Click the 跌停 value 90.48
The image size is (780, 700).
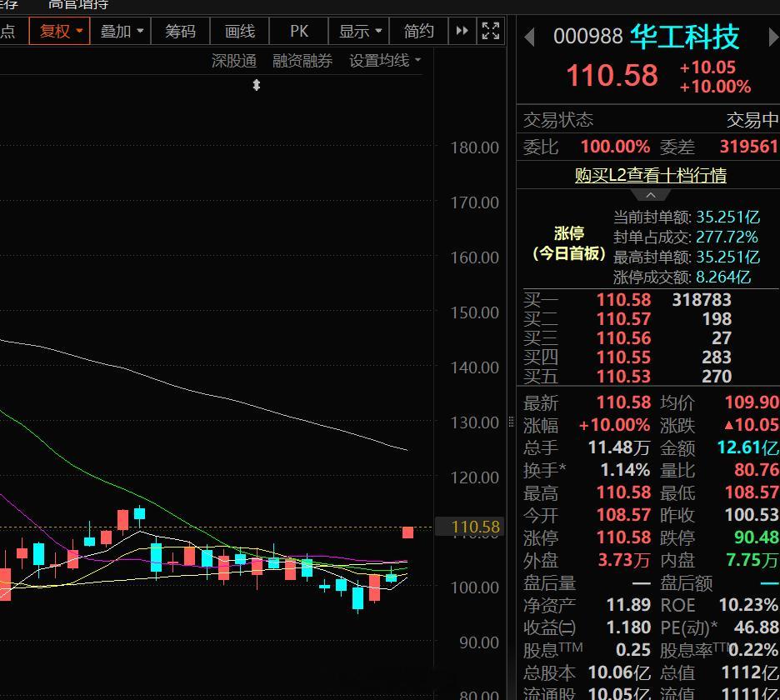(x=756, y=537)
